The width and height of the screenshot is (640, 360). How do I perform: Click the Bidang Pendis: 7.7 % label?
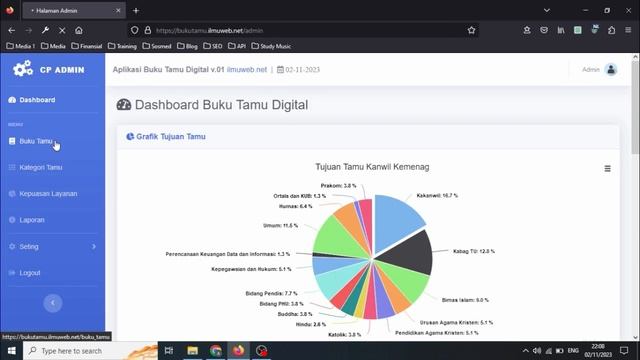pos(271,293)
